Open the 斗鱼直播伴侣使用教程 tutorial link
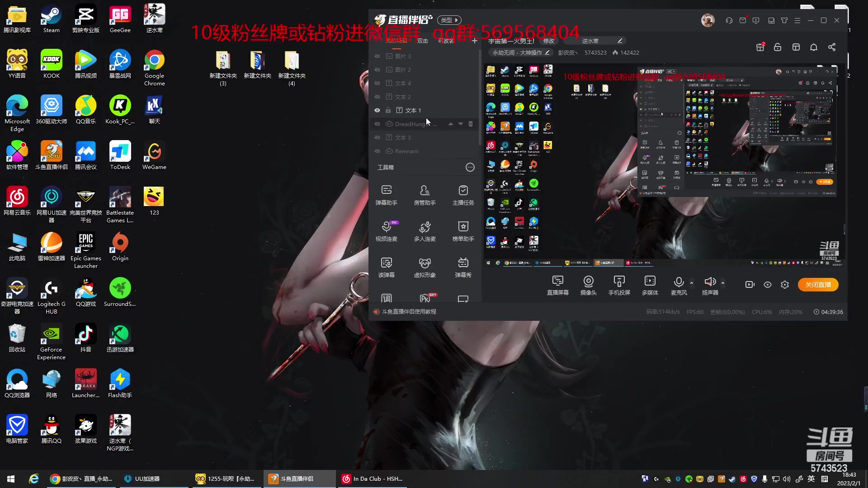The image size is (868, 488). click(409, 312)
